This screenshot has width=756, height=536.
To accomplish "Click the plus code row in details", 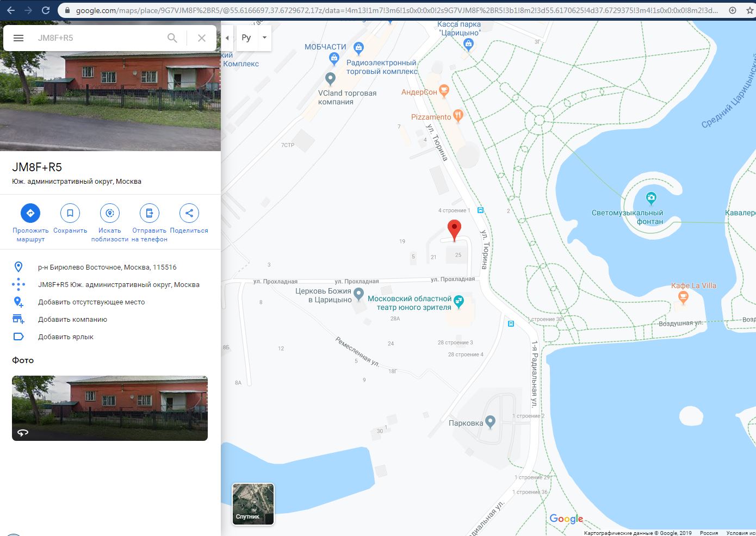I will coord(119,285).
